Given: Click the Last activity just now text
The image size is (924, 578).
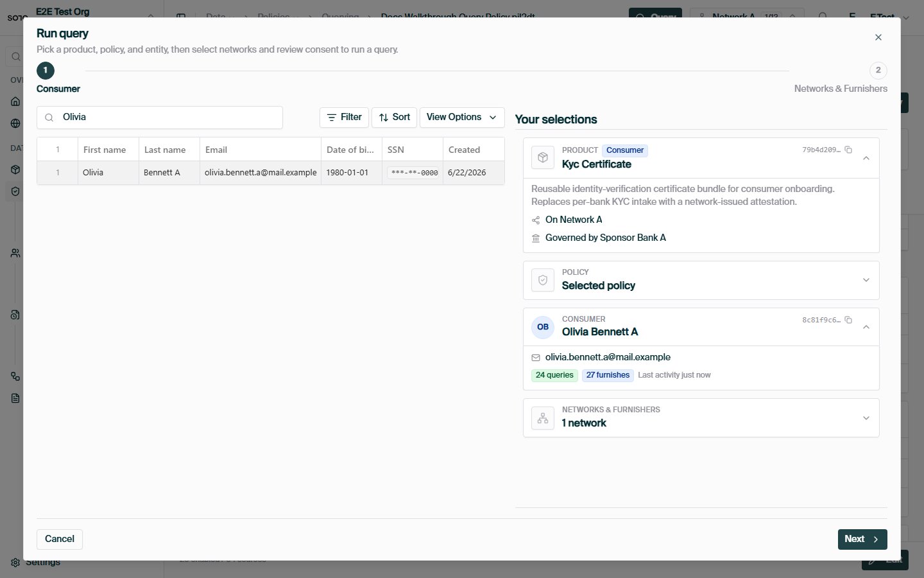Looking at the screenshot, I should 674,375.
